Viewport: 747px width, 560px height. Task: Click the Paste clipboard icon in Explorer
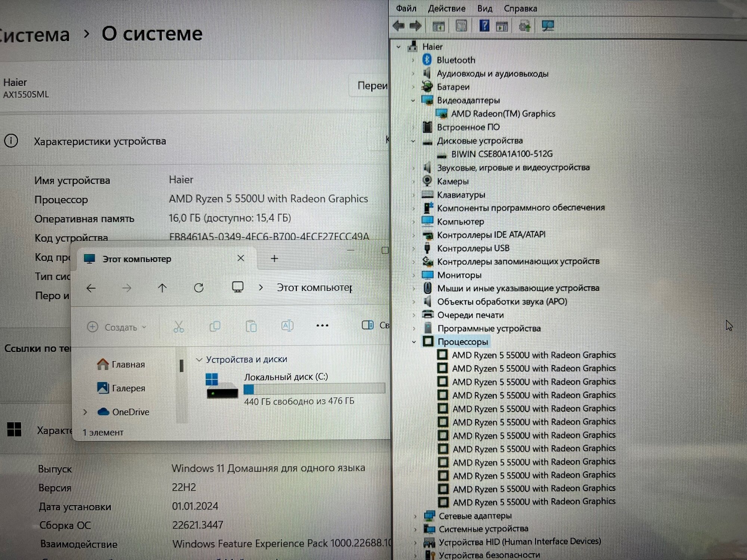(251, 327)
